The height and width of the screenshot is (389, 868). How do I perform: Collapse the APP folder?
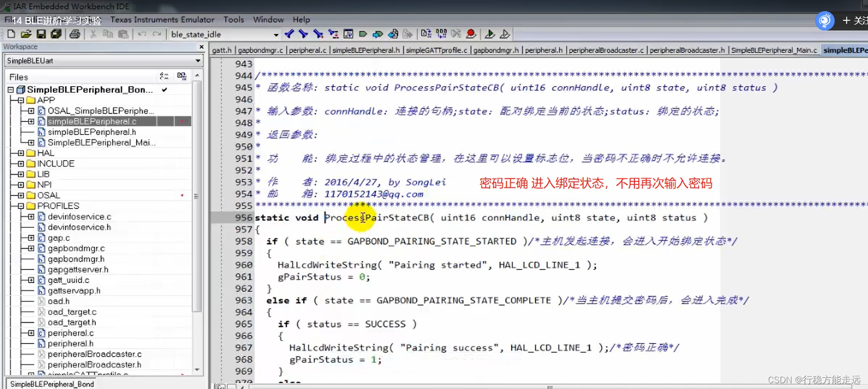[x=21, y=100]
